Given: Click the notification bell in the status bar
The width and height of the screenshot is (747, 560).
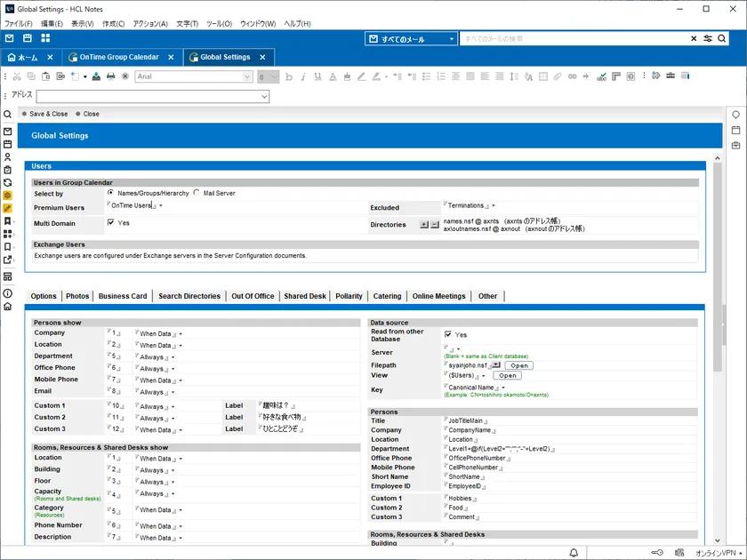Looking at the screenshot, I should [x=574, y=552].
